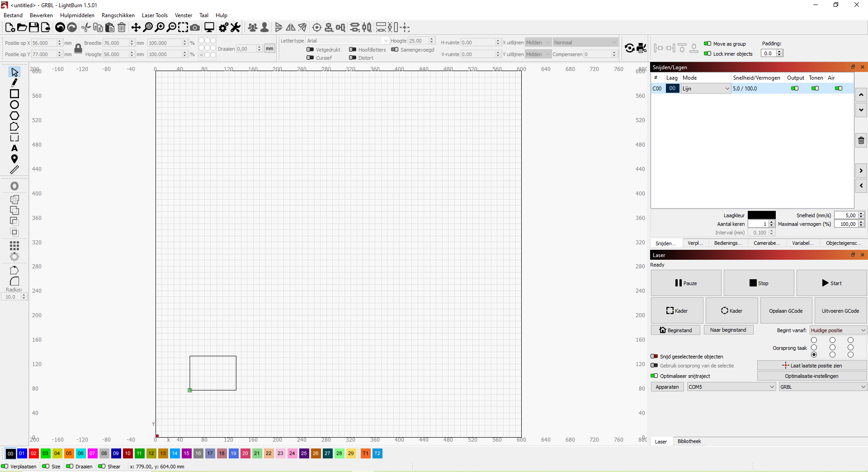This screenshot has height=472, width=868.
Task: Select the ruler measure tool
Action: point(14,170)
